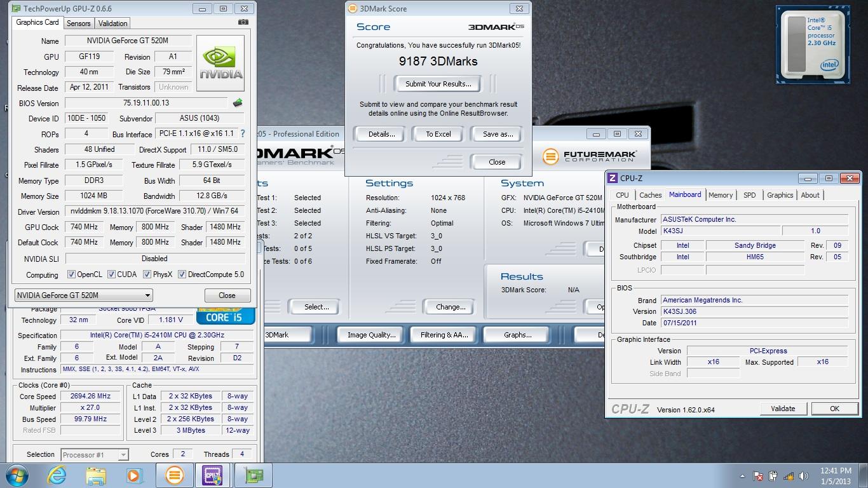Open the CPU tab in CPU-Z

tap(623, 195)
